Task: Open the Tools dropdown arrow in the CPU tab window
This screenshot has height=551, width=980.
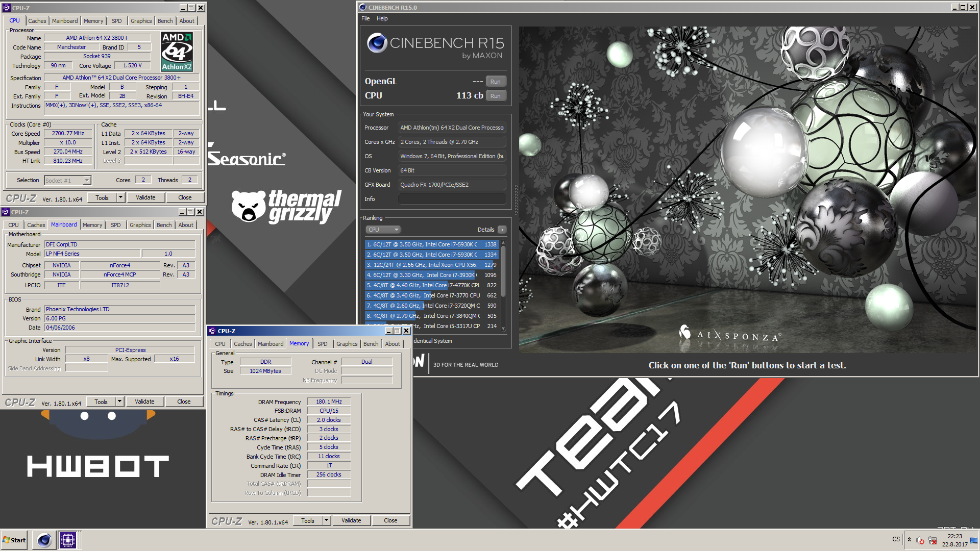Action: pyautogui.click(x=121, y=197)
